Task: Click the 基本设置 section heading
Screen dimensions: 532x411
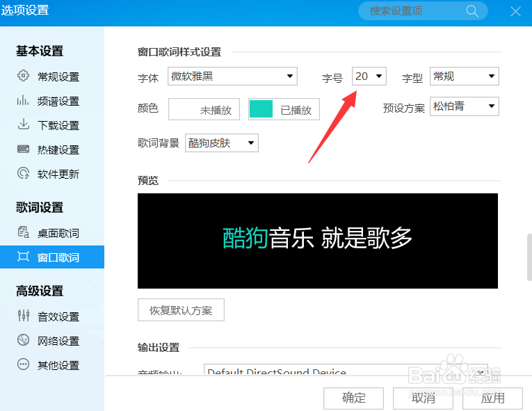Action: (x=40, y=51)
